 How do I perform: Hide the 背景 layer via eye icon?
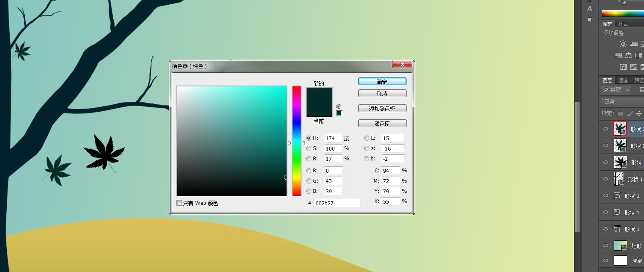click(606, 260)
